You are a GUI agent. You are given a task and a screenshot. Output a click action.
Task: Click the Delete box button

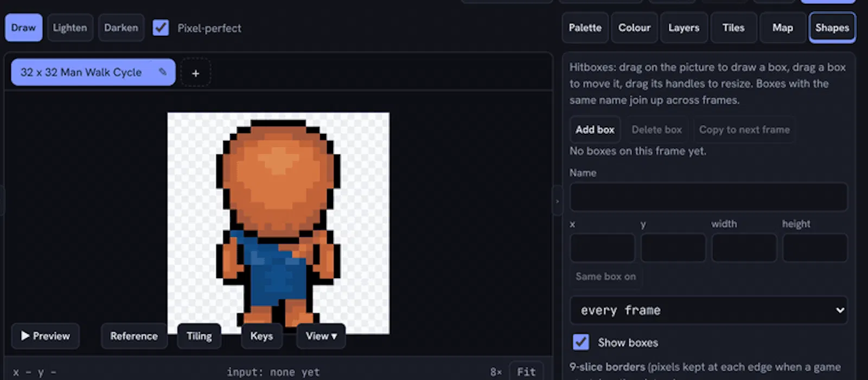(x=656, y=130)
